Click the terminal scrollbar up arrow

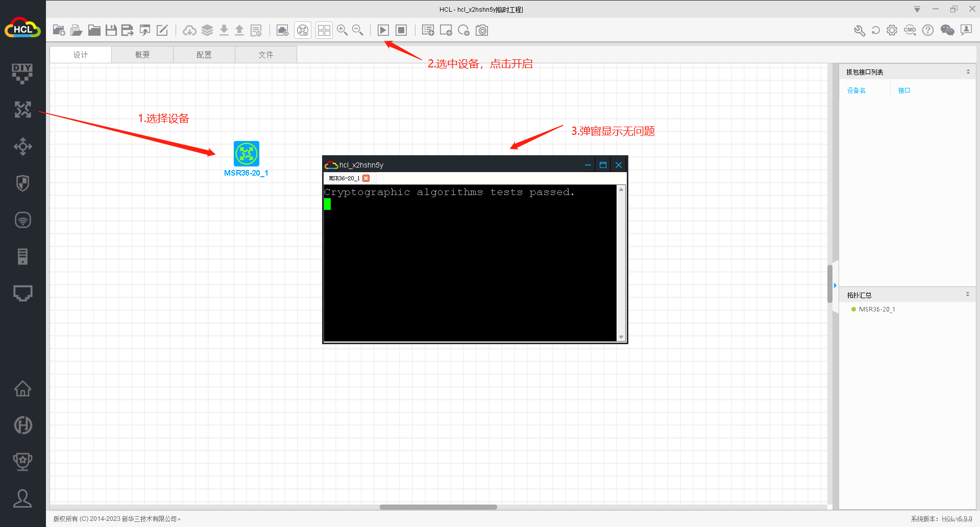point(621,189)
